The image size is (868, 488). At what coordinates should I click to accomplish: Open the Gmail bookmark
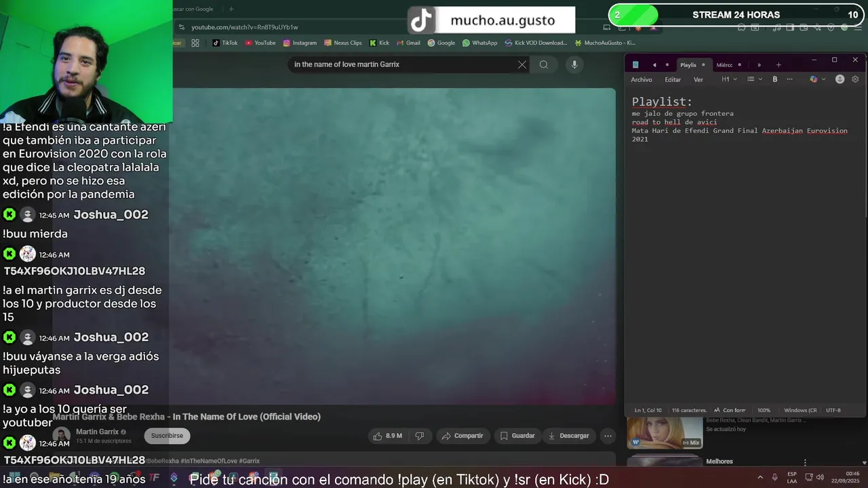[x=408, y=43]
